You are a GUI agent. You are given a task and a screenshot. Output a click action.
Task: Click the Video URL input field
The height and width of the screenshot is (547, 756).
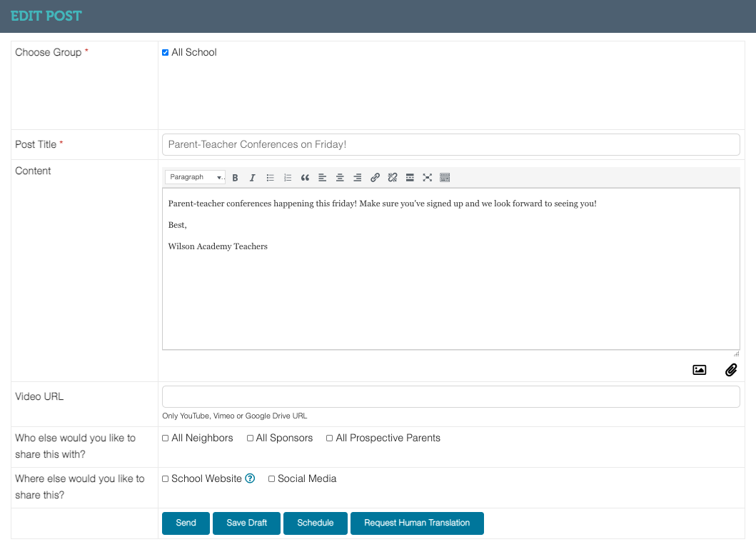(x=450, y=397)
